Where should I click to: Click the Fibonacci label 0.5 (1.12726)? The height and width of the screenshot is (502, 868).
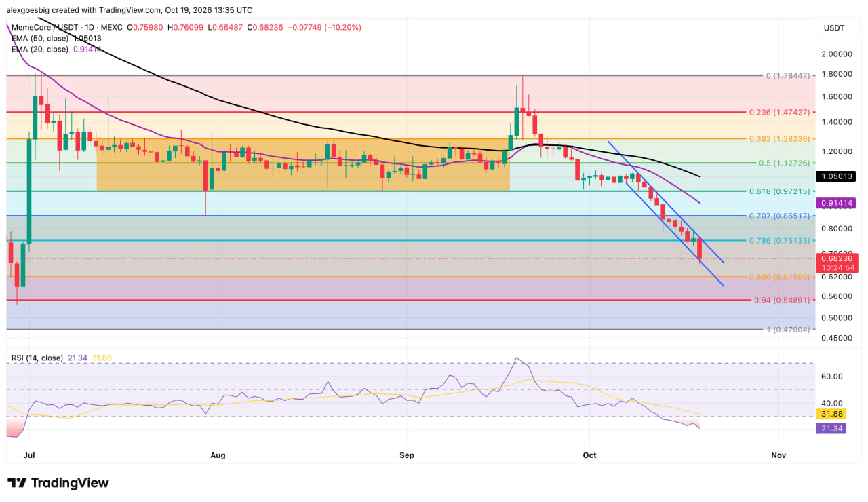[x=783, y=163]
